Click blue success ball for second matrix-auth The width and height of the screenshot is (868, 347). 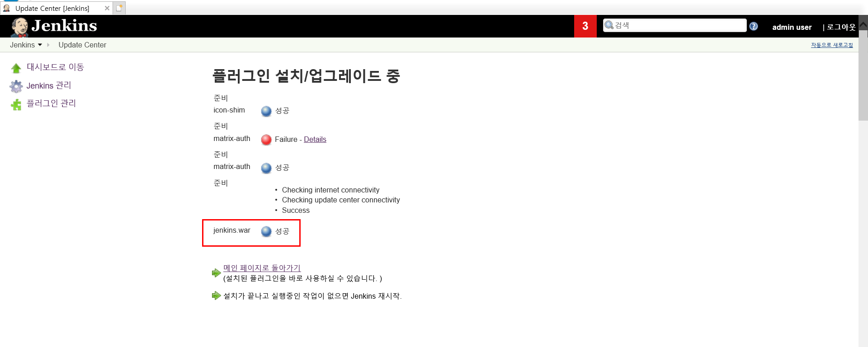tap(266, 168)
